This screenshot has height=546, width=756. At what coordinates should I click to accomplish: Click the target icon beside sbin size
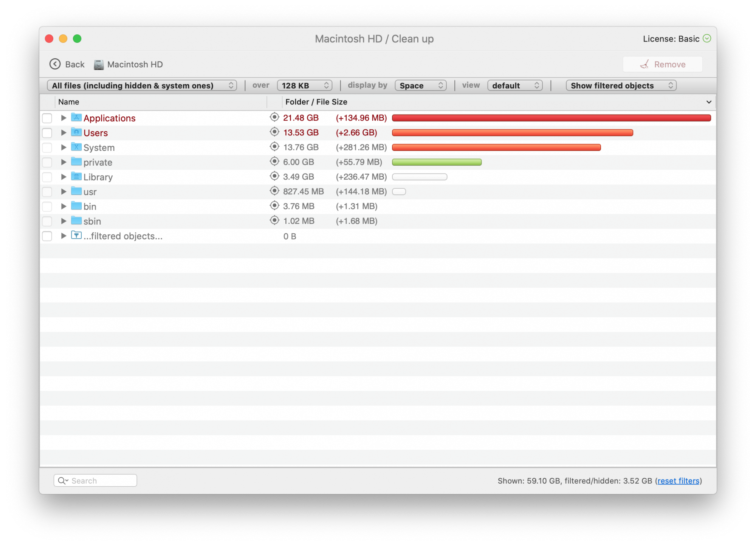274,220
